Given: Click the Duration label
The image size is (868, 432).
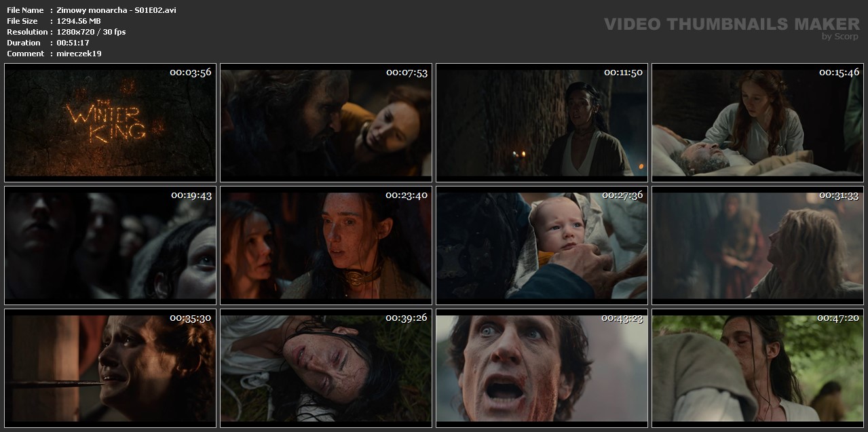Looking at the screenshot, I should [x=24, y=43].
